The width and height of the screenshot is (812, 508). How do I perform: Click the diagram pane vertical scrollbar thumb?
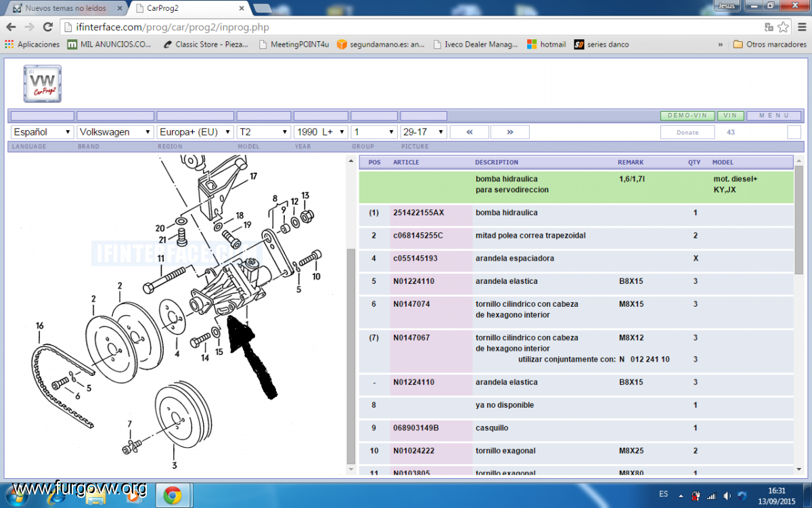tap(351, 356)
